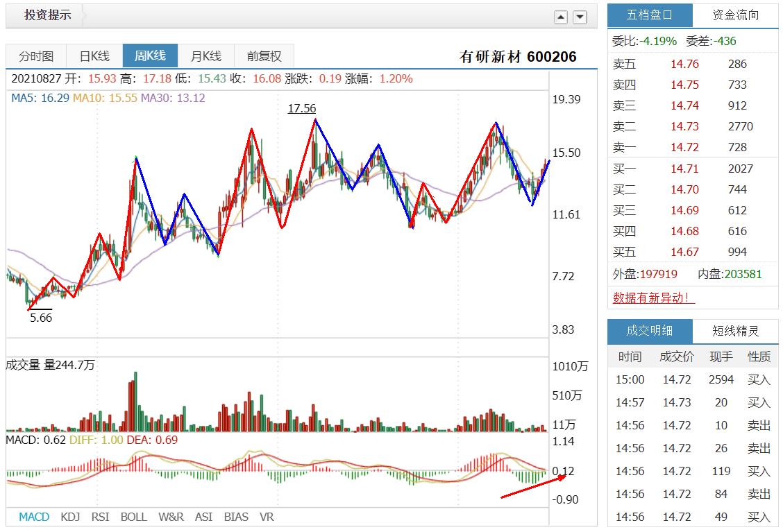The height and width of the screenshot is (532, 783).
Task: Click the stock title 有研新材 600206
Action: pyautogui.click(x=518, y=57)
